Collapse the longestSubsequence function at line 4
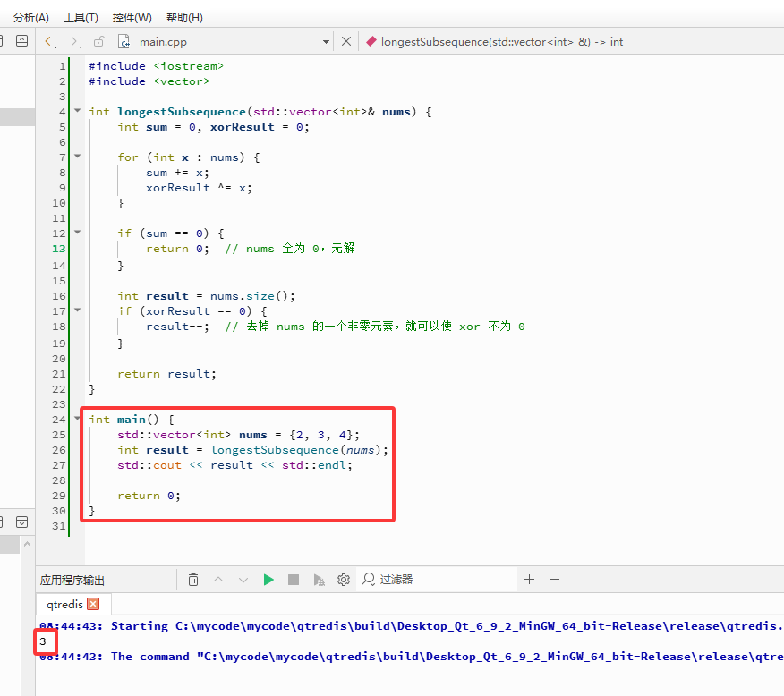Screen dimensions: 784x696 pyautogui.click(x=78, y=110)
